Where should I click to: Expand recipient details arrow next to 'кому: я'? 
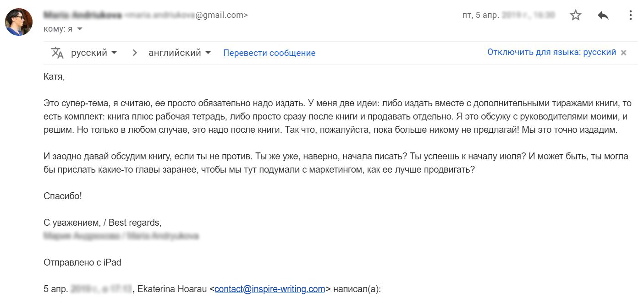tap(80, 29)
